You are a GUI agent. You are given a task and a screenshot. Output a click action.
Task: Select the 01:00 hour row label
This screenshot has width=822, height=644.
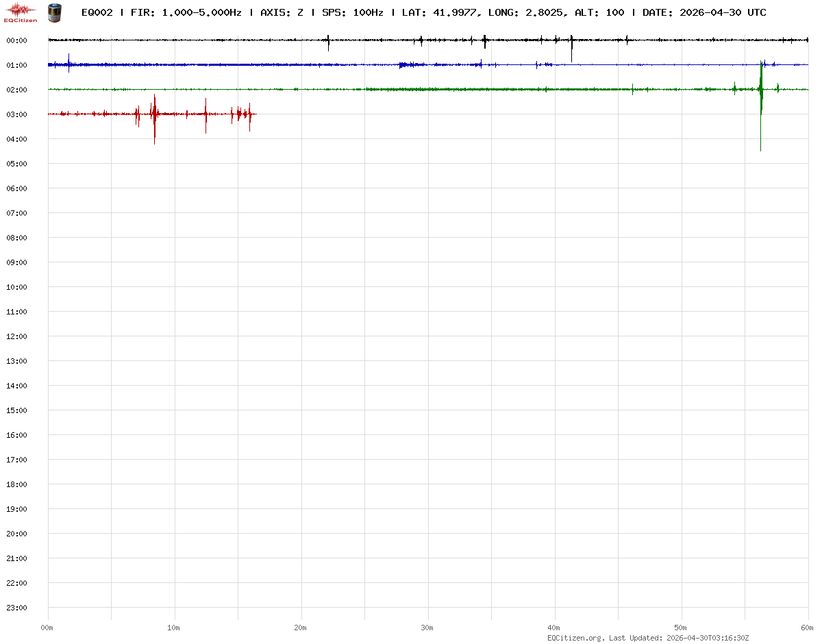(16, 65)
